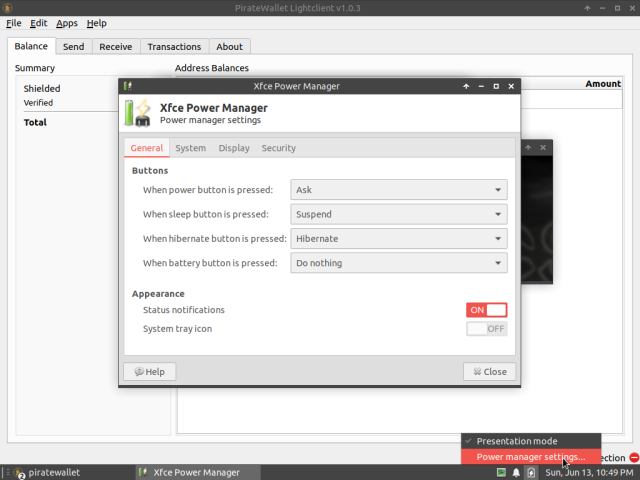Click the 'Address Balances' heading
This screenshot has height=480, width=640.
coord(211,68)
